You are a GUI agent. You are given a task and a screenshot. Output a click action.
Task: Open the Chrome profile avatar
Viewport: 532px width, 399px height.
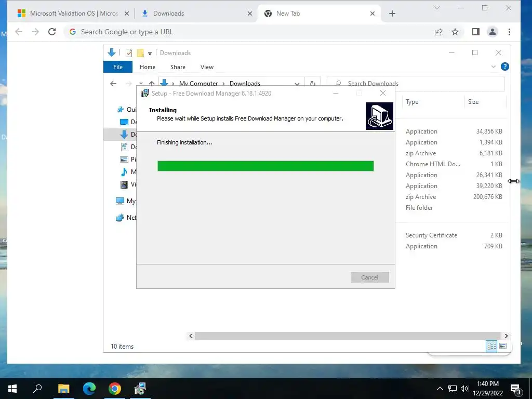(x=493, y=32)
